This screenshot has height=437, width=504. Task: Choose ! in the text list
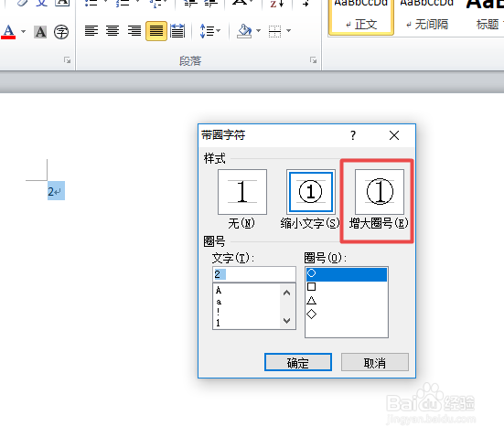point(219,312)
